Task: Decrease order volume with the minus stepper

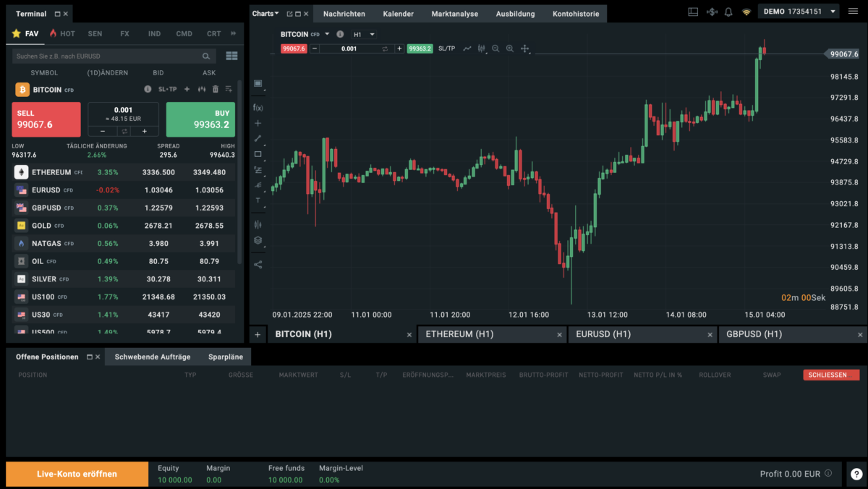Action: click(x=101, y=132)
